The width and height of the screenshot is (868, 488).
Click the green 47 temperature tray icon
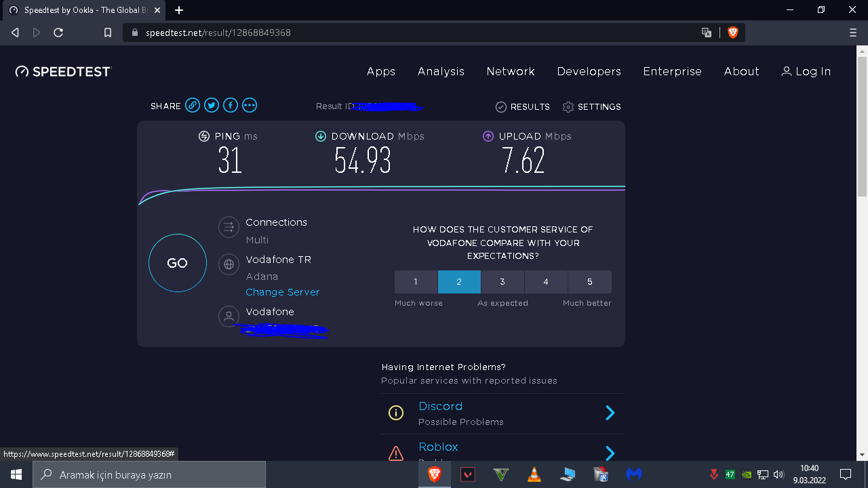730,474
